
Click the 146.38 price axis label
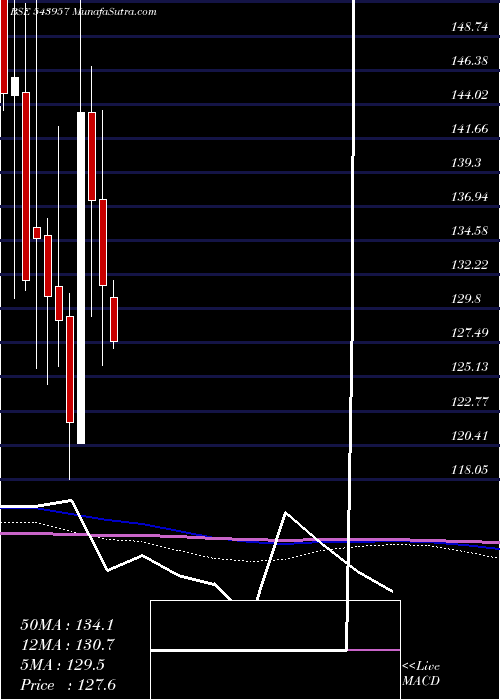coord(470,61)
